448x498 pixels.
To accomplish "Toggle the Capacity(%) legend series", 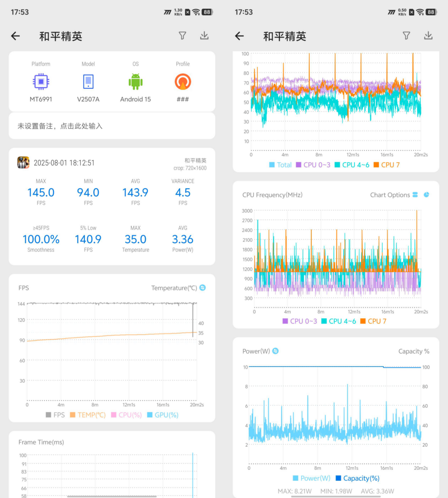I will coord(358,478).
